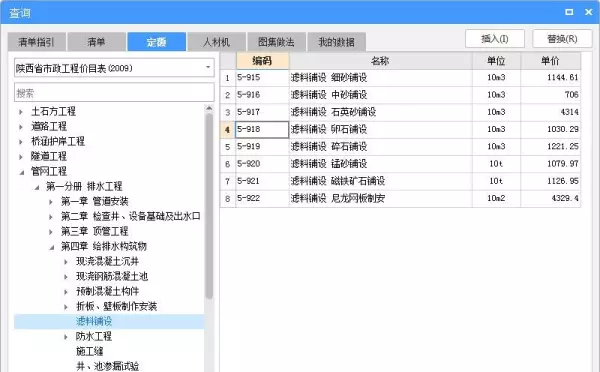Expand 折板、壁板制作安装 node arrow
Image resolution: width=600 pixels, height=372 pixels.
(66, 307)
